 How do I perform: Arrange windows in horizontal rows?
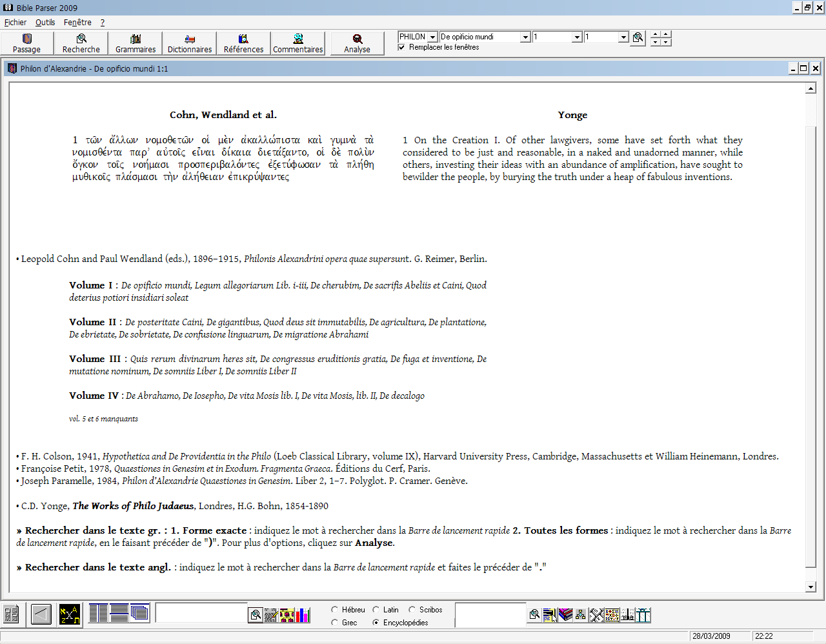coord(119,612)
